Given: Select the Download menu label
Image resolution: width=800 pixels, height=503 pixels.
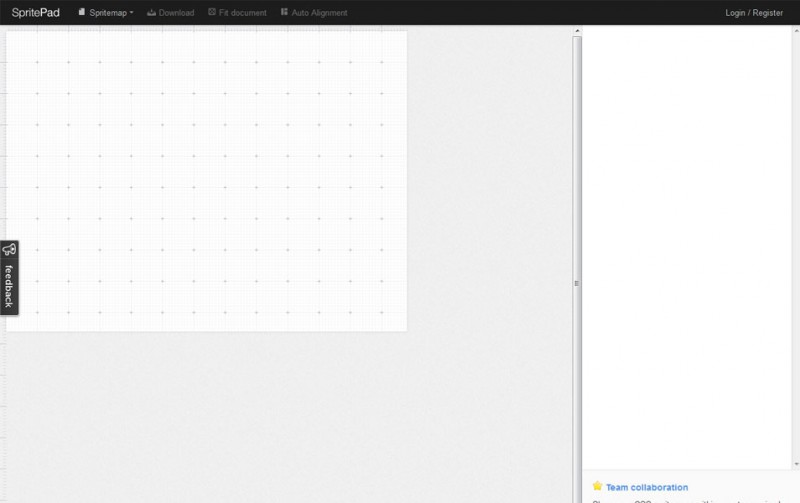Looking at the screenshot, I should click(x=176, y=13).
